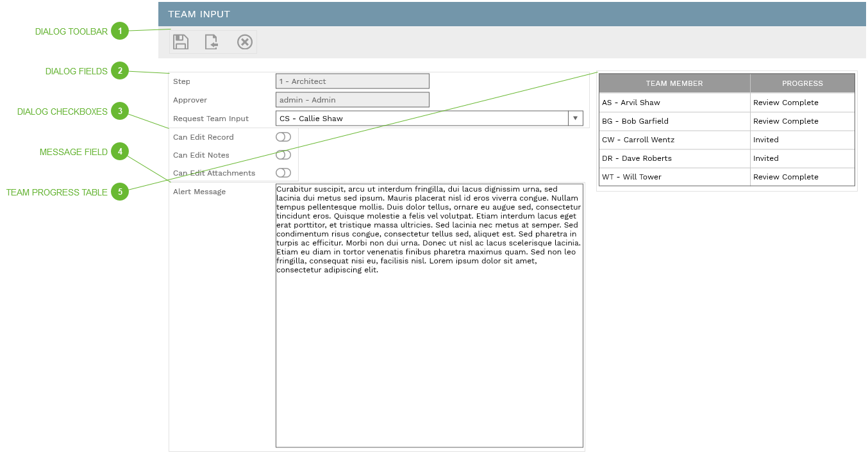Click the numbered badge next to MESSAGE FIELD

point(119,151)
